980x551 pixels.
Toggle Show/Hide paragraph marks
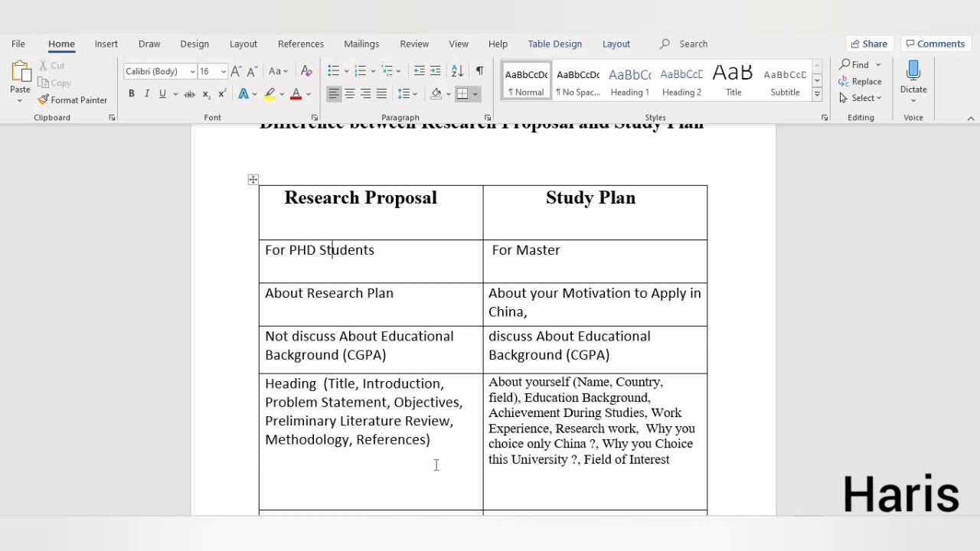pos(479,71)
